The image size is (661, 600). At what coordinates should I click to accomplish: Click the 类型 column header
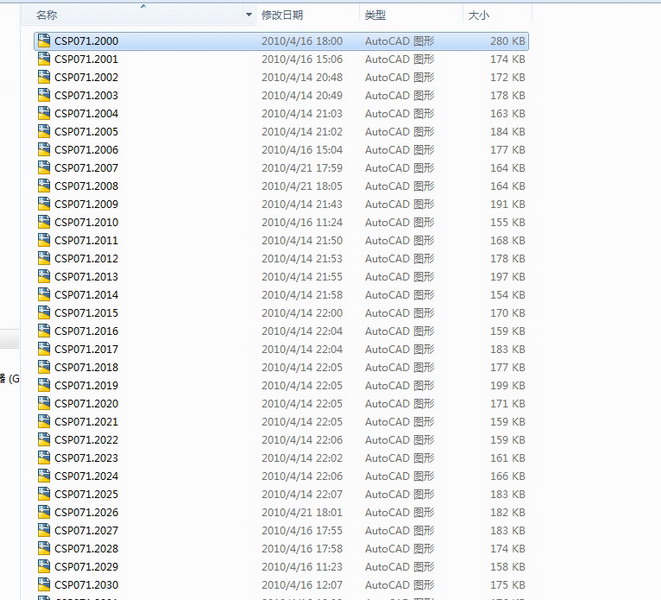(x=375, y=15)
